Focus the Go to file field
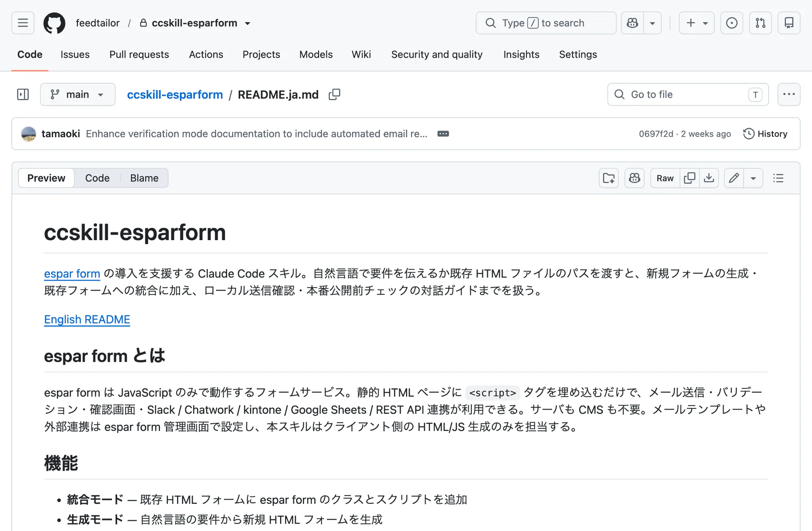 click(x=688, y=95)
